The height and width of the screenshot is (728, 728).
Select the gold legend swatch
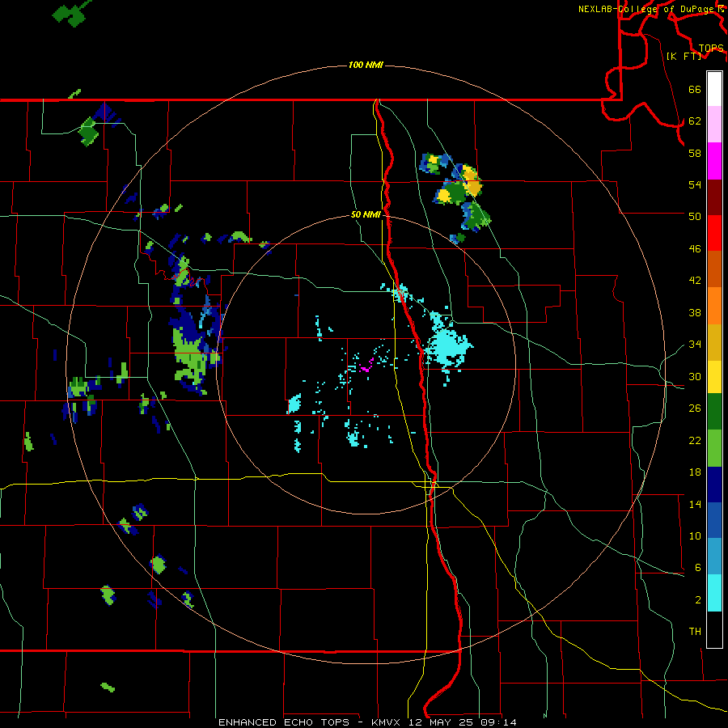(714, 342)
